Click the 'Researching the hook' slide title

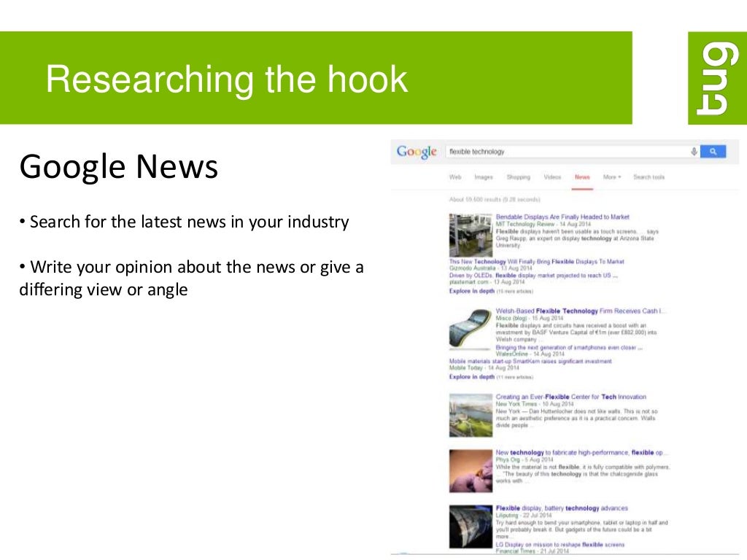pos(227,79)
